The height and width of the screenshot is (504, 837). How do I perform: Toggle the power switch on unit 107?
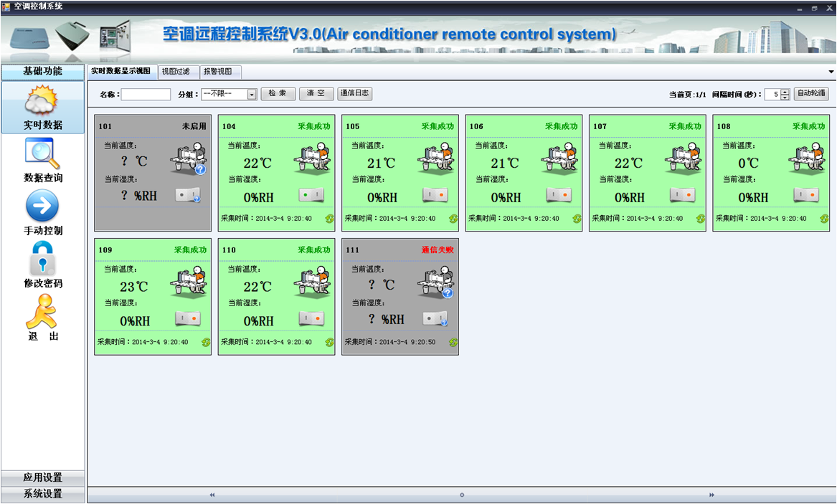click(682, 195)
